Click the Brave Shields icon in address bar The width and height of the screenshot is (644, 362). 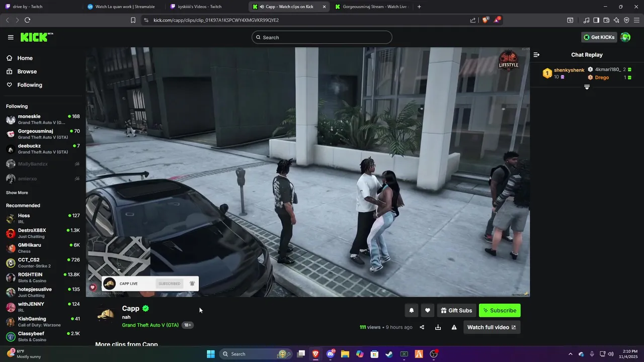tap(486, 20)
